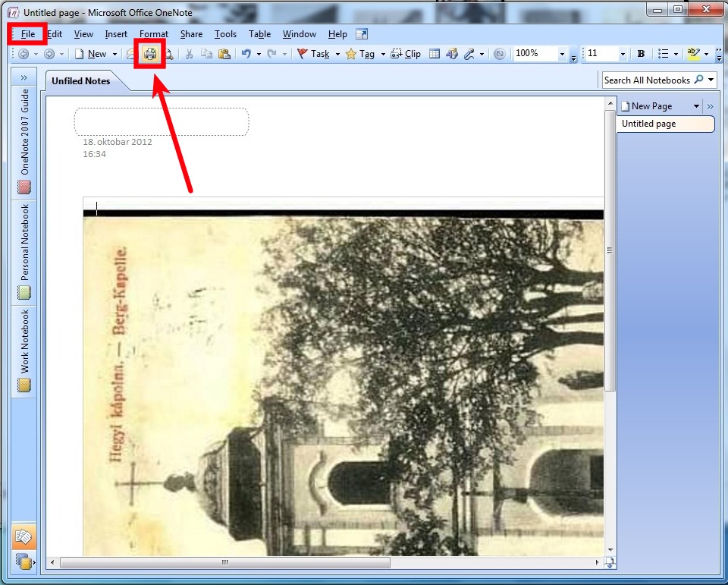Open the Undo history dropdown
The image size is (728, 585).
pyautogui.click(x=259, y=55)
